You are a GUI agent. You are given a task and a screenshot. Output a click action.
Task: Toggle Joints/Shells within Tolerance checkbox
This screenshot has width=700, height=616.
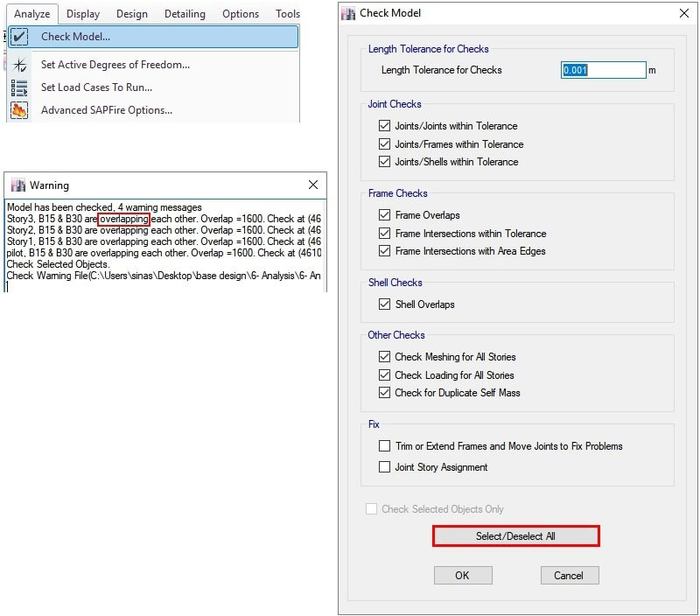[x=384, y=162]
